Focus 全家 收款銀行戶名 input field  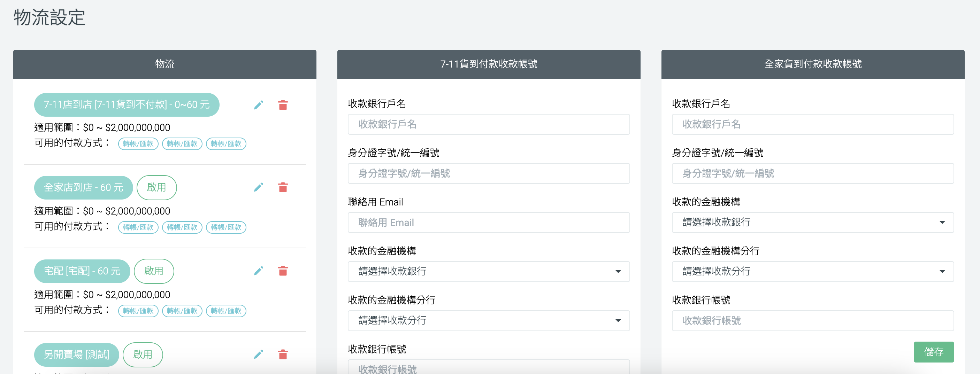pyautogui.click(x=813, y=124)
